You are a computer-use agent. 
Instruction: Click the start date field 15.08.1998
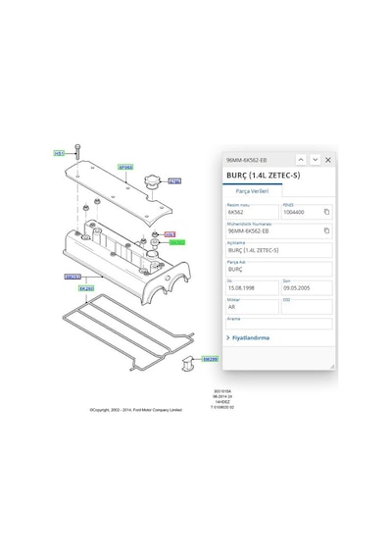252,288
